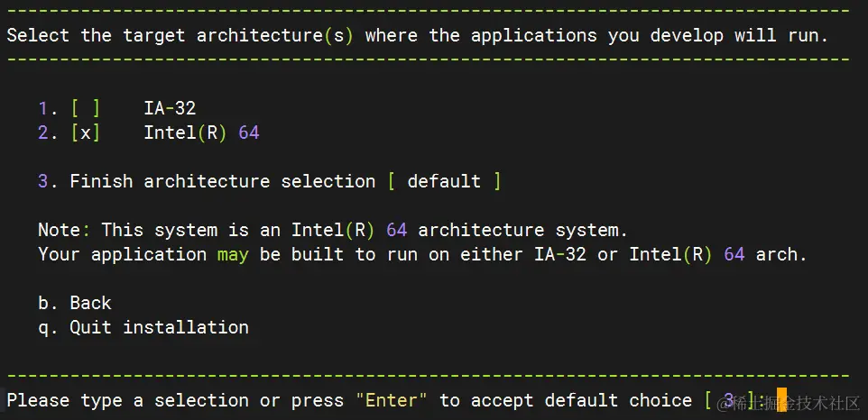Click the IA-32 architecture label

[170, 108]
